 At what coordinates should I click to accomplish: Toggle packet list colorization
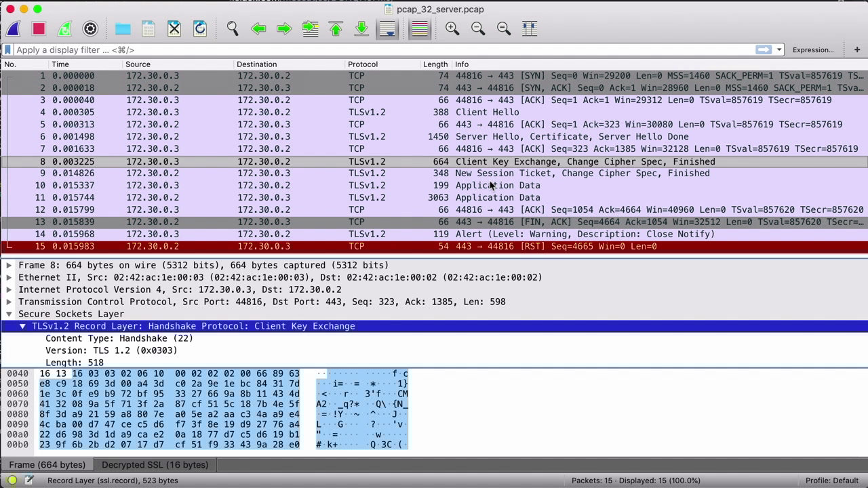click(420, 28)
